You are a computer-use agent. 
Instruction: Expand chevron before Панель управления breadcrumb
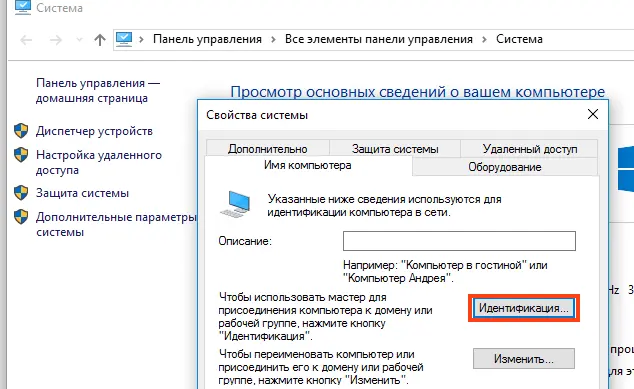(x=142, y=40)
